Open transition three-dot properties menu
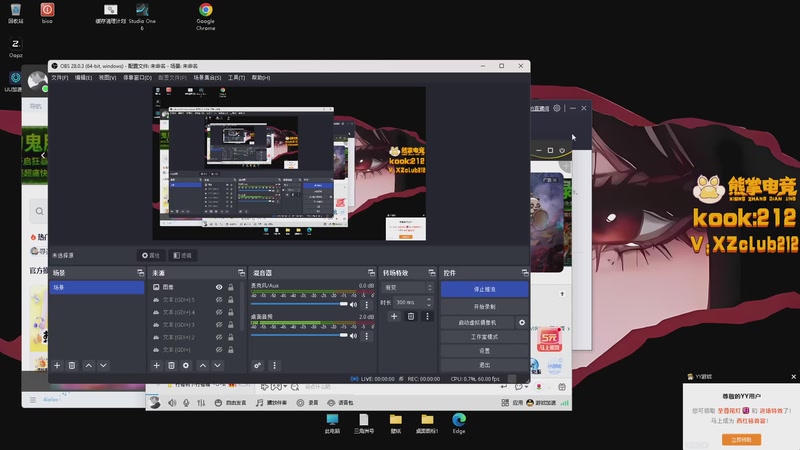 428,316
